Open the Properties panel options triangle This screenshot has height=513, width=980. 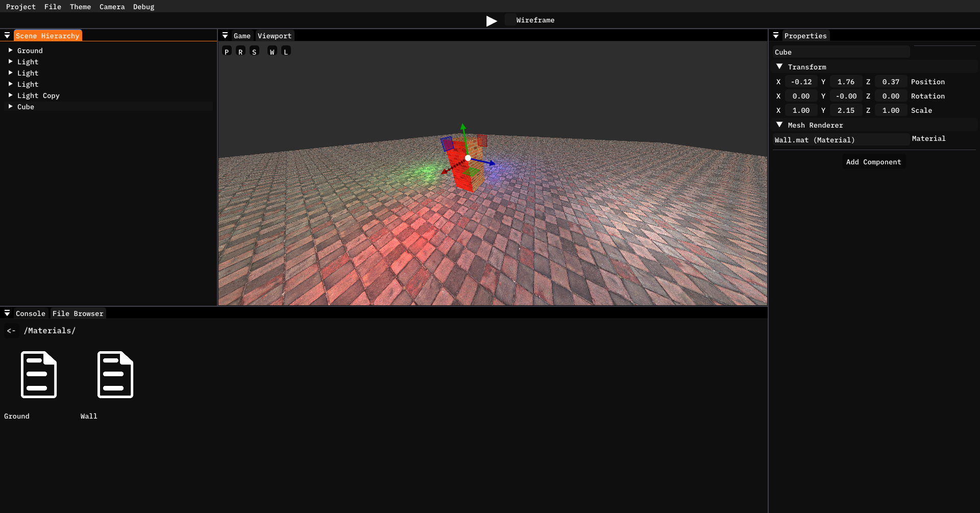(776, 36)
